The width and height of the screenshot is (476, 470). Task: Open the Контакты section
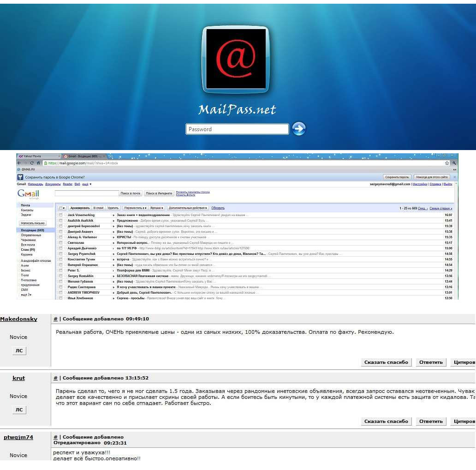click(27, 210)
